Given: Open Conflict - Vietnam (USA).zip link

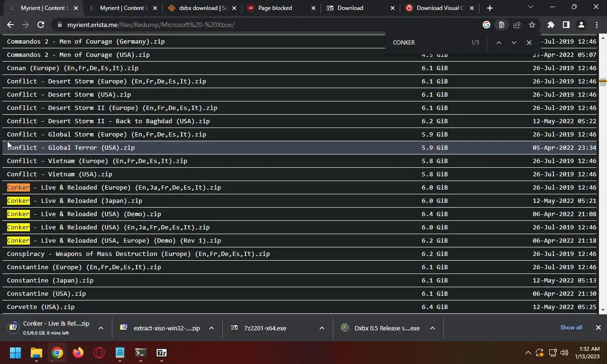Looking at the screenshot, I should pos(59,174).
